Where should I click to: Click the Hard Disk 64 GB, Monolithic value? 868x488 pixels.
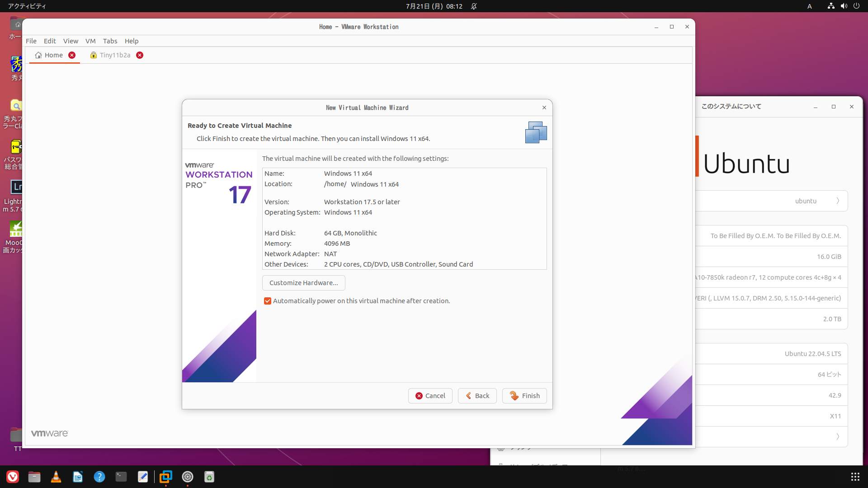[350, 233]
